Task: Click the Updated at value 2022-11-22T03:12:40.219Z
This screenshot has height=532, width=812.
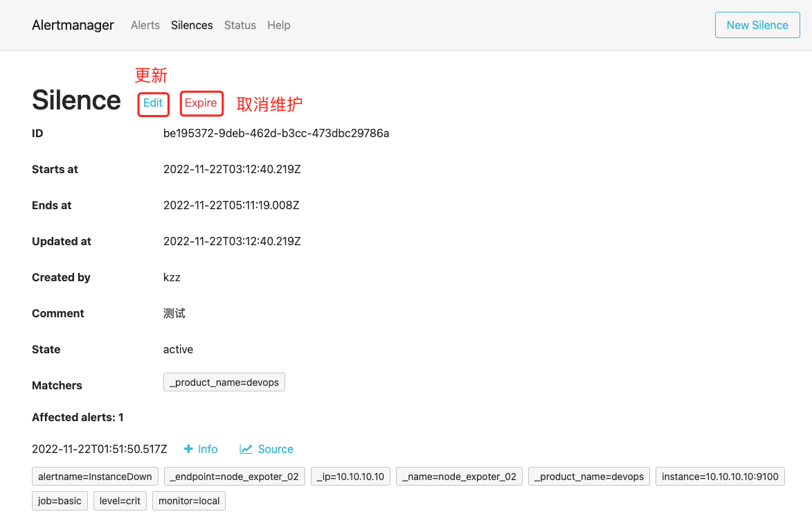Action: pyautogui.click(x=232, y=241)
